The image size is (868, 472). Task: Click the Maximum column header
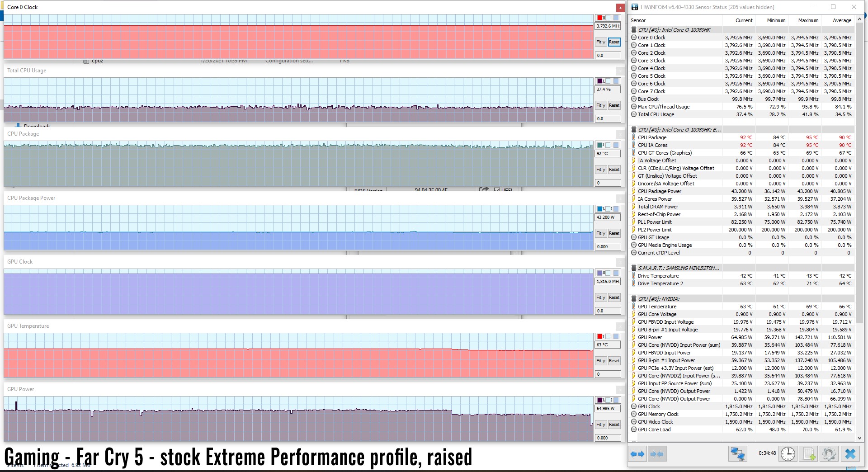coord(808,20)
